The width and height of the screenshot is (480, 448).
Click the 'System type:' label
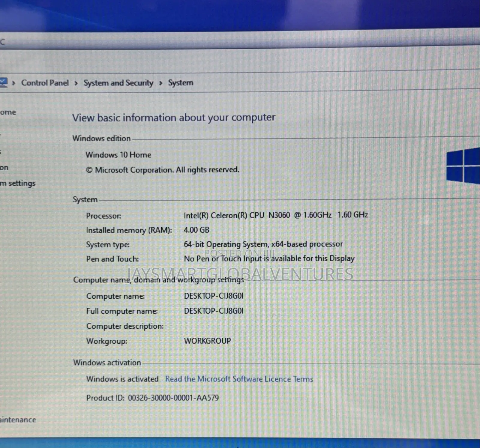click(108, 245)
